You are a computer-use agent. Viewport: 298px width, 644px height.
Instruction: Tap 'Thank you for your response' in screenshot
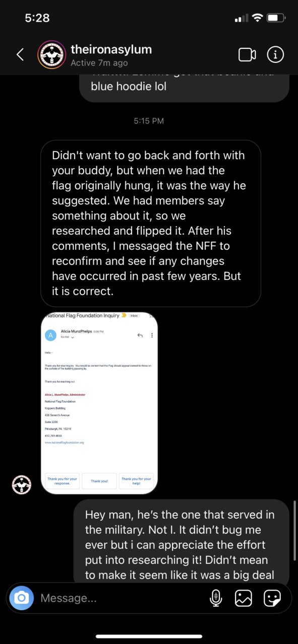coord(62,481)
